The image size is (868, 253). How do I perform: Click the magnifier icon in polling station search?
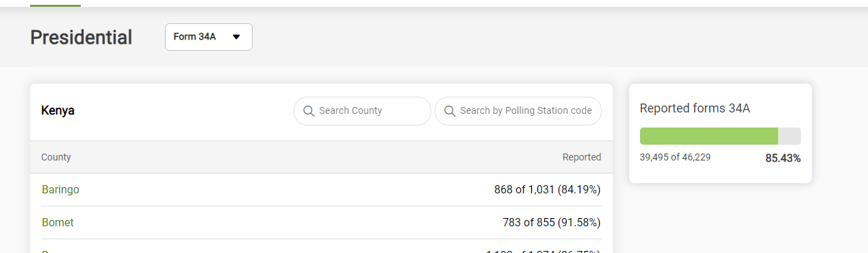tap(450, 111)
